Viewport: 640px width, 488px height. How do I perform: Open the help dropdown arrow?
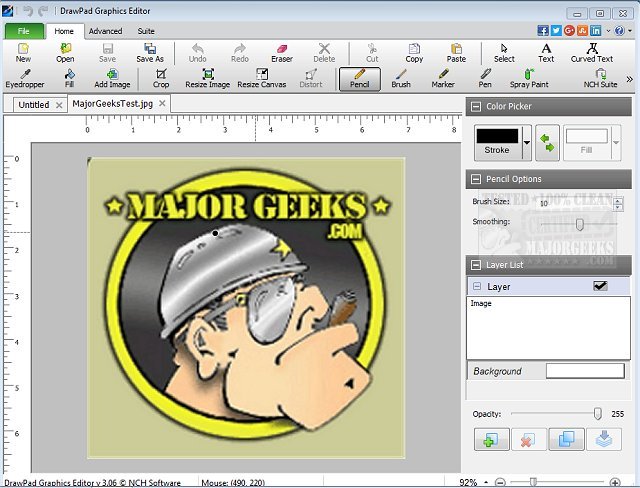click(630, 31)
